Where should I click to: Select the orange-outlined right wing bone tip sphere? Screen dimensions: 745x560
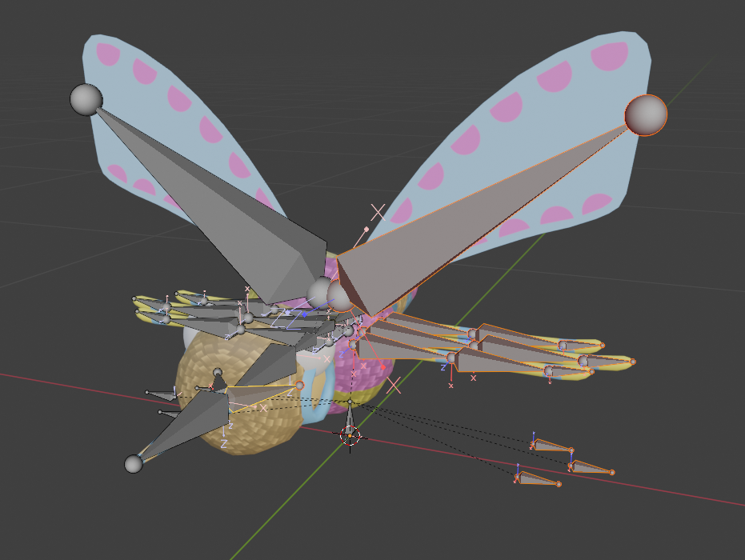pyautogui.click(x=646, y=115)
